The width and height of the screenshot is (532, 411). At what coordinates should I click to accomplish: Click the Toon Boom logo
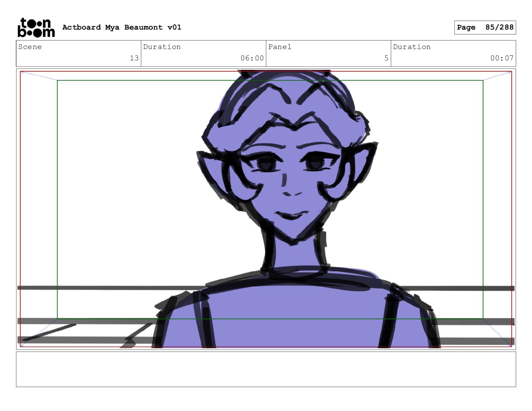[36, 27]
